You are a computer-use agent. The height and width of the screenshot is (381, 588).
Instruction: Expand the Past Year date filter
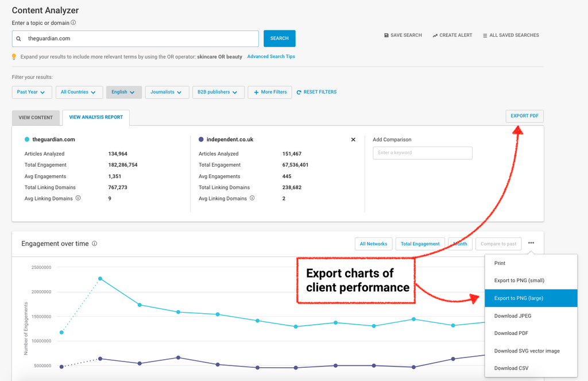(32, 92)
